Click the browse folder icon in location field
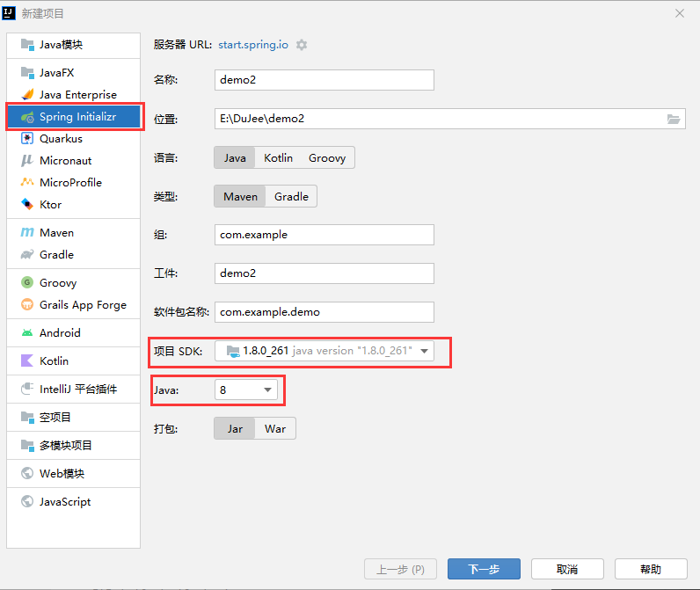Image resolution: width=700 pixels, height=590 pixels. 674,120
